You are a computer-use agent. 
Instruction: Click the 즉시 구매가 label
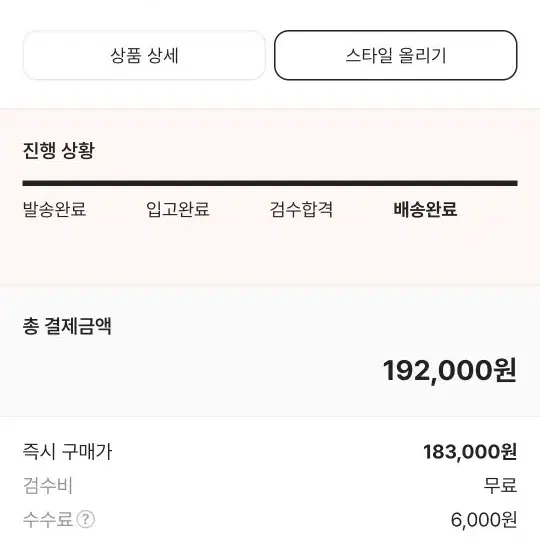68,451
